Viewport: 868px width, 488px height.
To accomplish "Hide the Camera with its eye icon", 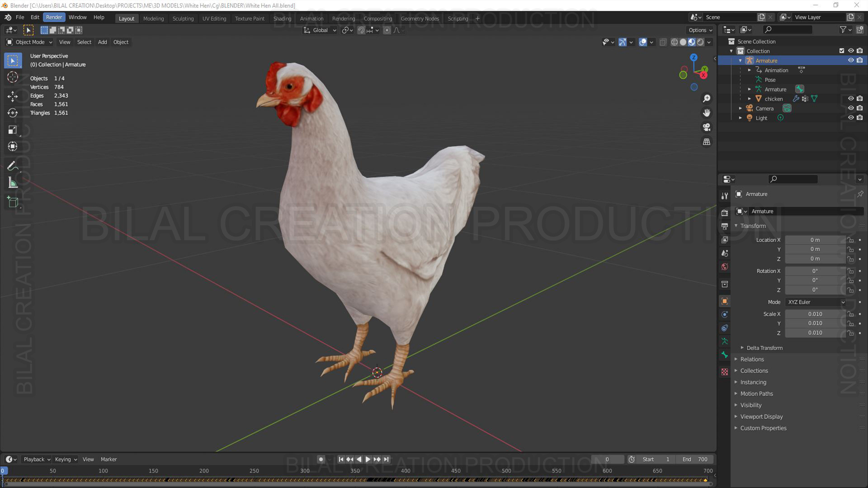I will pos(851,108).
